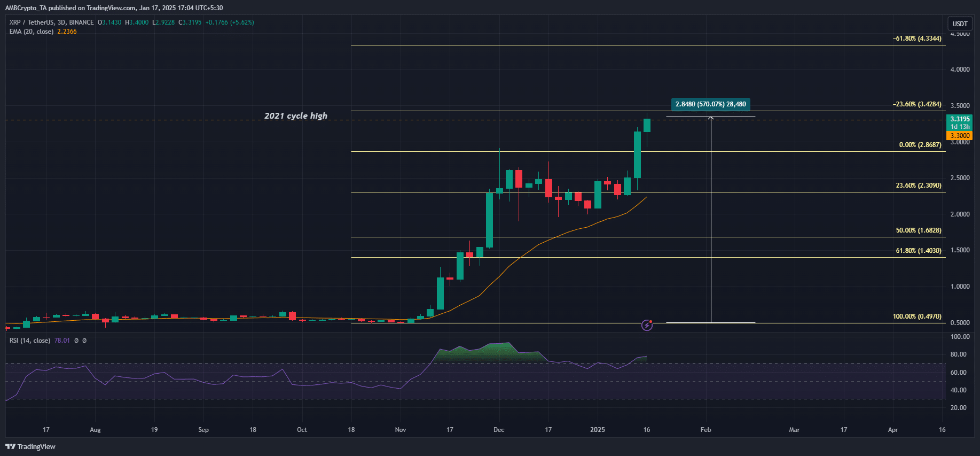Click 60.00 on the RSI scale
The width and height of the screenshot is (980, 456).
point(958,373)
